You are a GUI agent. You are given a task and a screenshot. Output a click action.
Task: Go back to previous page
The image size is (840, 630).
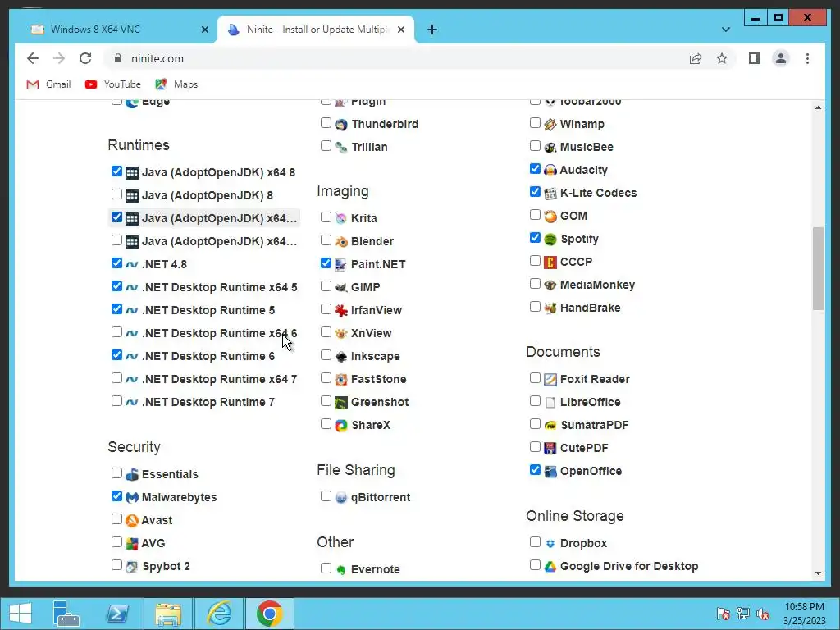tap(33, 58)
